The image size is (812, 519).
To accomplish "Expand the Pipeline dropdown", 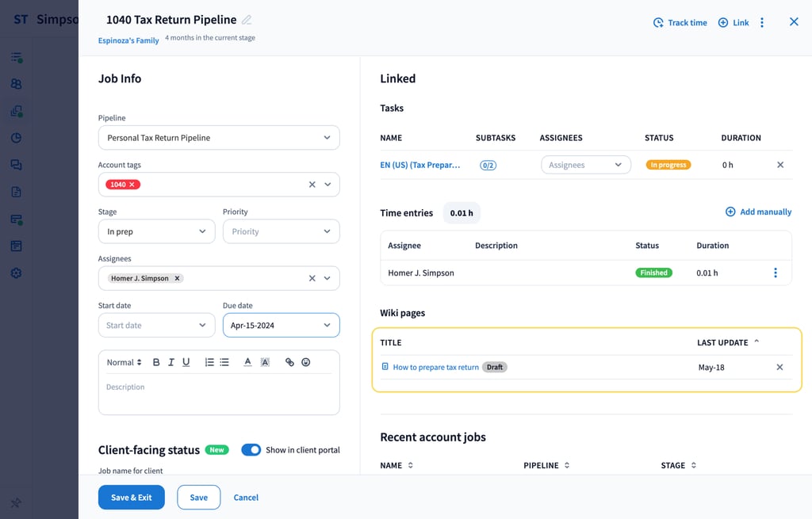I will pyautogui.click(x=327, y=138).
